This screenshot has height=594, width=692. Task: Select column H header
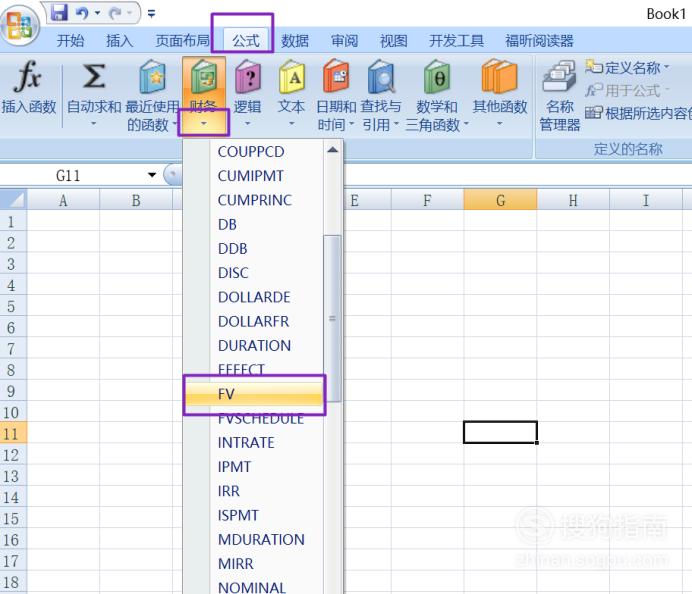[x=573, y=200]
